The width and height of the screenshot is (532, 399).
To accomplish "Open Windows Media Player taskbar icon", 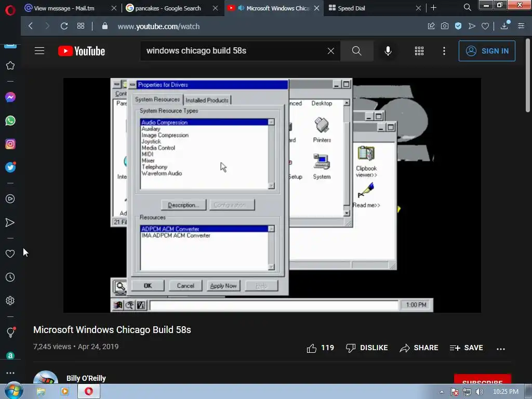I will 64,392.
